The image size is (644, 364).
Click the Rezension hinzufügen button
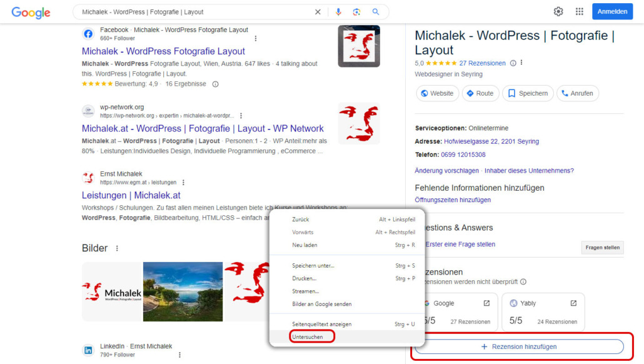pos(519,346)
